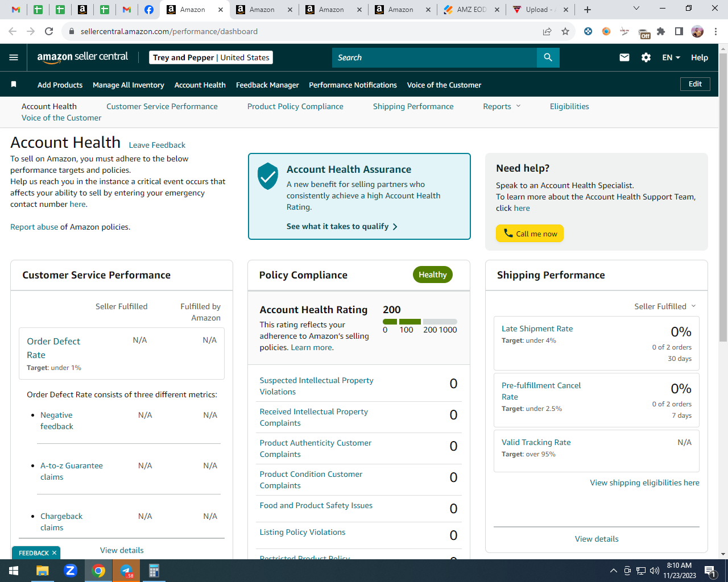Open Feedback Manager
This screenshot has height=582, width=728.
click(x=267, y=85)
